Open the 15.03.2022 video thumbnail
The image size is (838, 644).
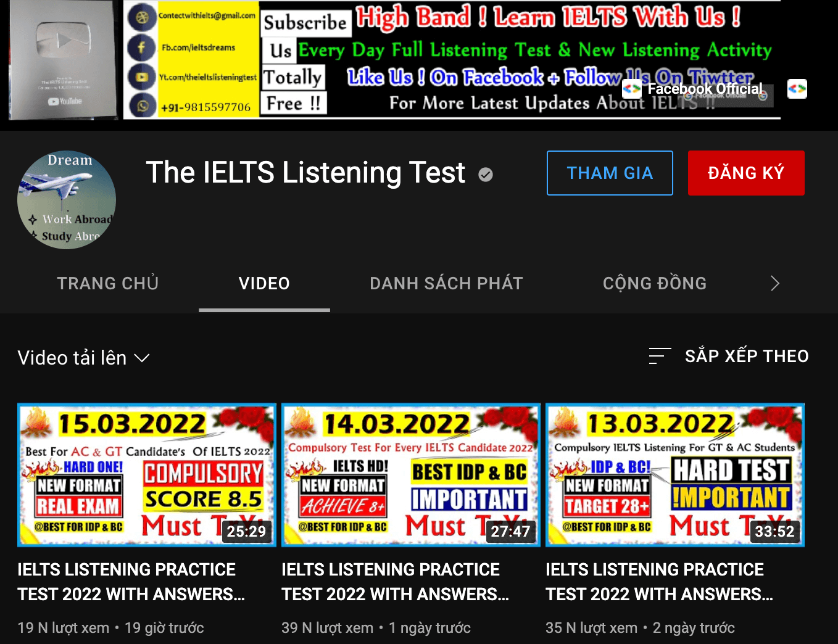point(147,475)
